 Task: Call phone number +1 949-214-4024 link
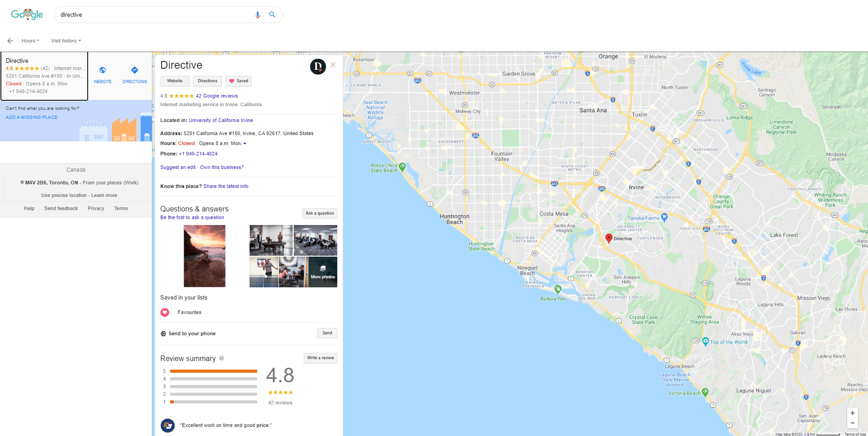click(198, 154)
